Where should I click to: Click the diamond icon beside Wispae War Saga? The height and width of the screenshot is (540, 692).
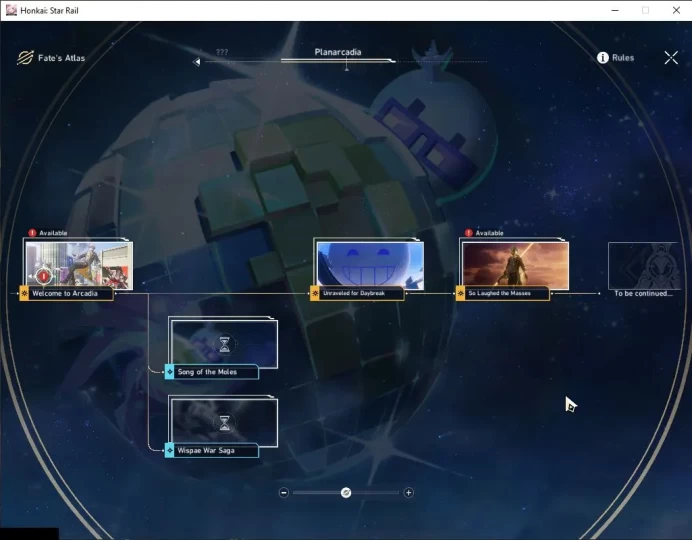(x=169, y=450)
